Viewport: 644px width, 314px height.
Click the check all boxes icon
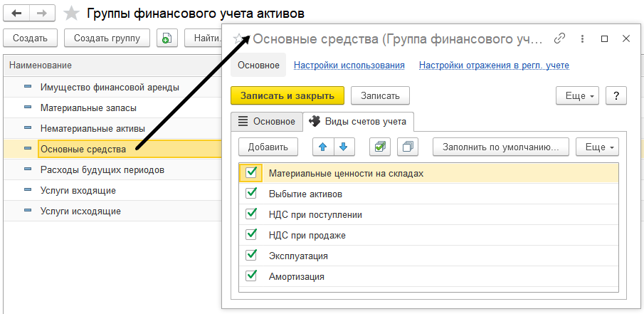point(380,147)
